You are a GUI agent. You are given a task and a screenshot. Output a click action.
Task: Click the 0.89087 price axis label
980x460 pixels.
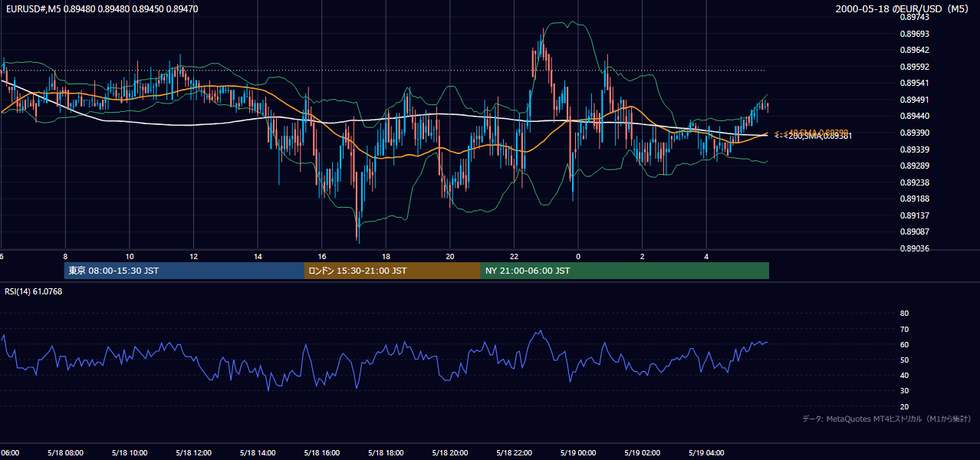coord(913,232)
